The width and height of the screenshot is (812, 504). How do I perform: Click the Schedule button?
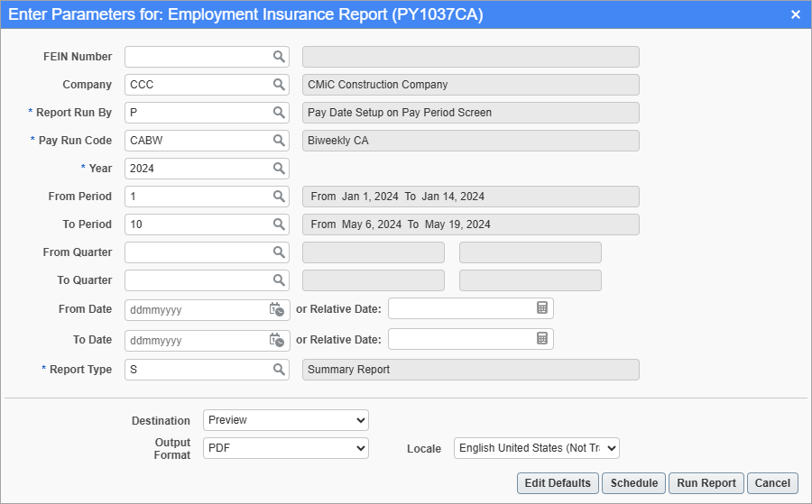[634, 482]
